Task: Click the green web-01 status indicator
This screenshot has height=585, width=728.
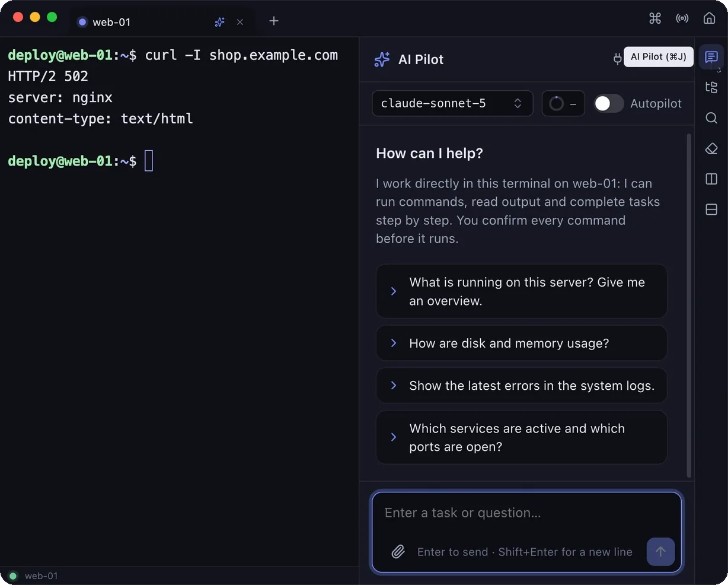Action: coord(13,576)
